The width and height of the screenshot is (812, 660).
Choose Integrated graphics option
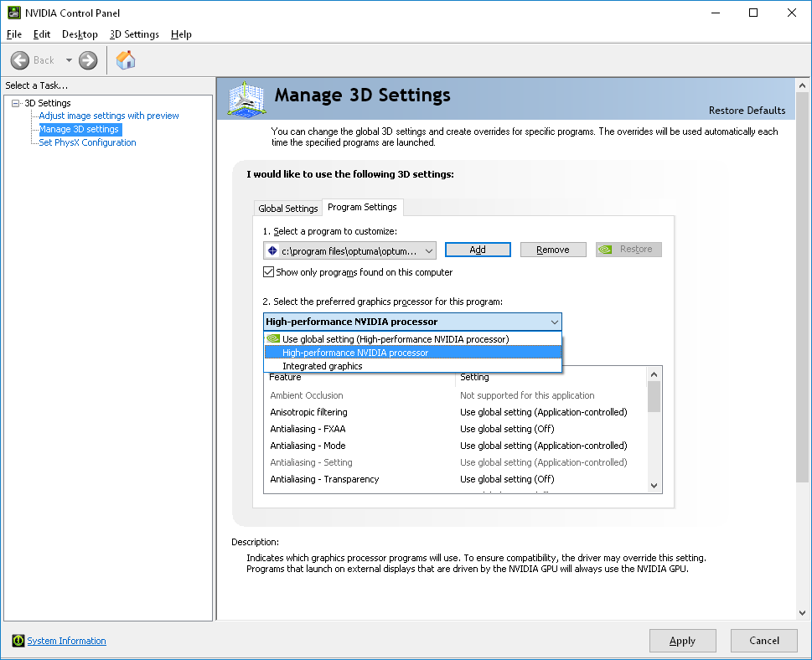[413, 366]
